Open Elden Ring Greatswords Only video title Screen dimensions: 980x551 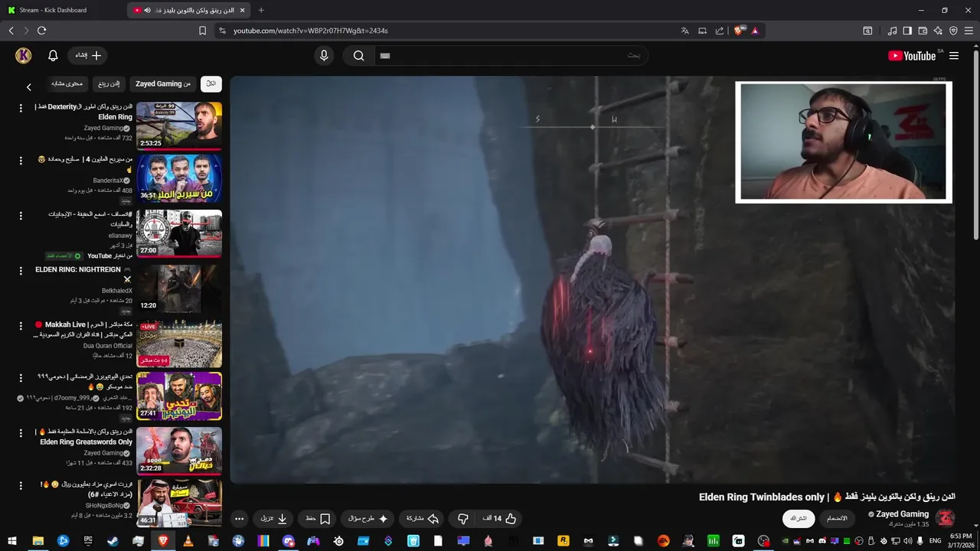tap(85, 437)
